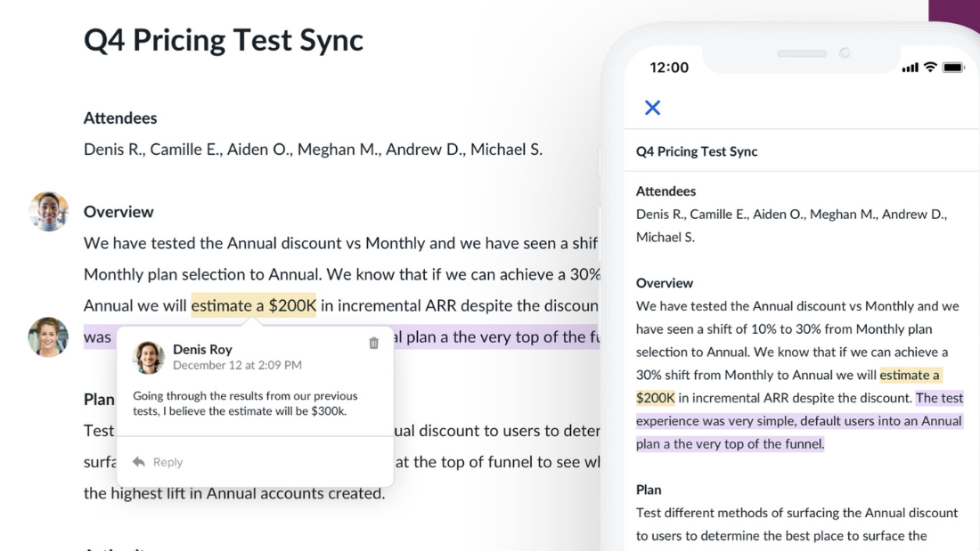Tap the purple highlighted text on phone
The height and width of the screenshot is (551, 980).
pos(798,421)
